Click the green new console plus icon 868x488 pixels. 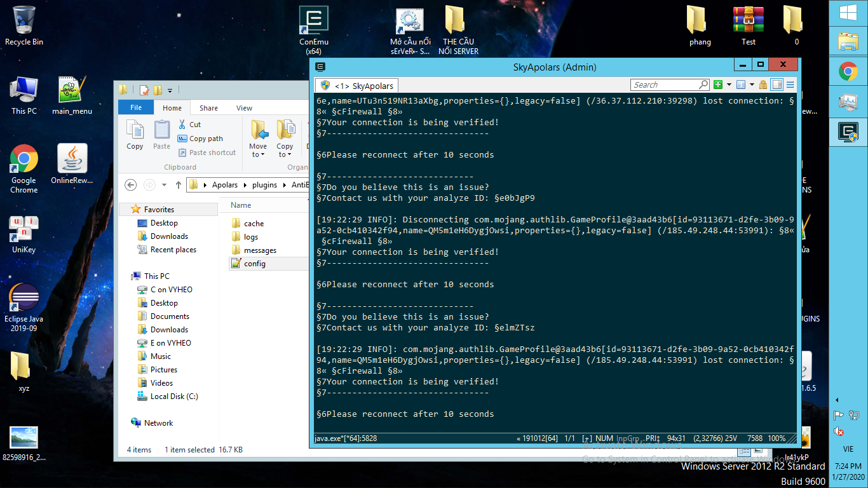[x=718, y=85]
